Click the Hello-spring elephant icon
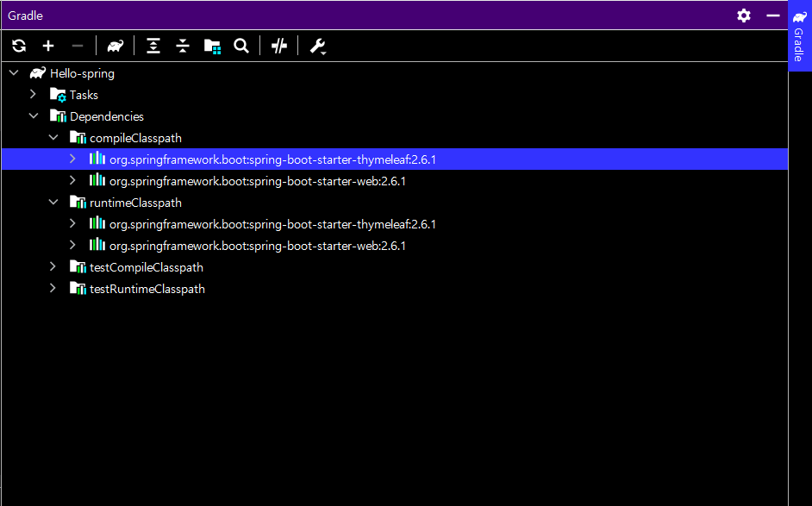The image size is (812, 506). click(38, 73)
